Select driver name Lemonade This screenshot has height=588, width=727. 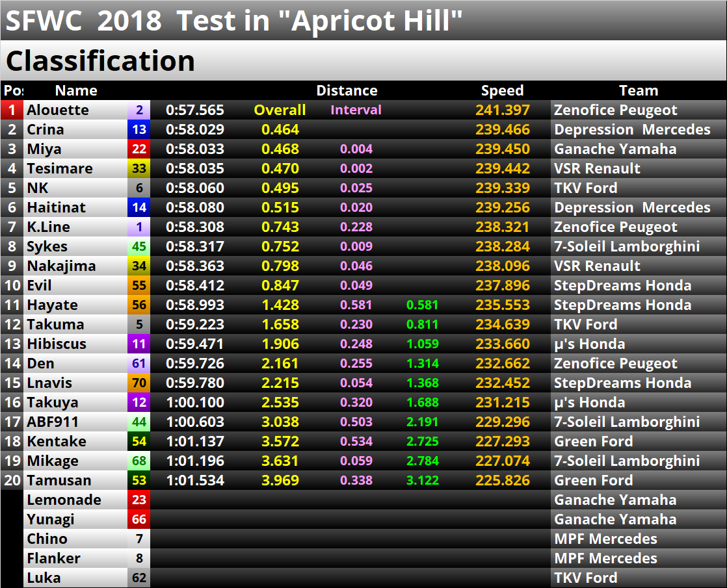point(64,500)
